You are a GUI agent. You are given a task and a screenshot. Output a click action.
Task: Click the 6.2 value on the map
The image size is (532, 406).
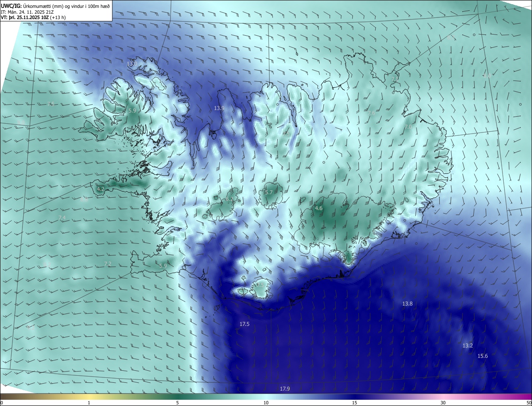click(229, 199)
